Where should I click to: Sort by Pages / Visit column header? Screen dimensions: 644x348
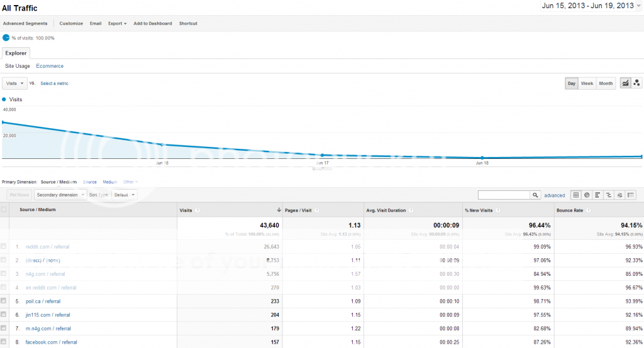pyautogui.click(x=298, y=210)
